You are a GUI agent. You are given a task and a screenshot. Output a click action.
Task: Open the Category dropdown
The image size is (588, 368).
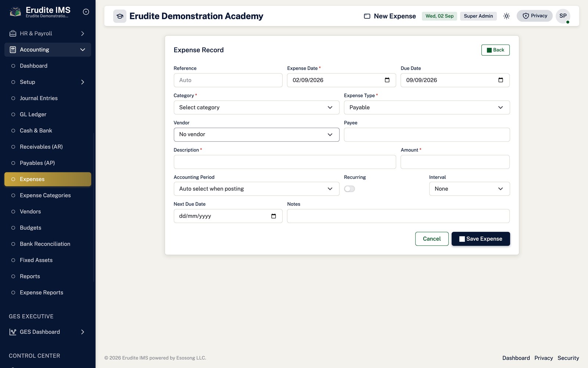(257, 107)
